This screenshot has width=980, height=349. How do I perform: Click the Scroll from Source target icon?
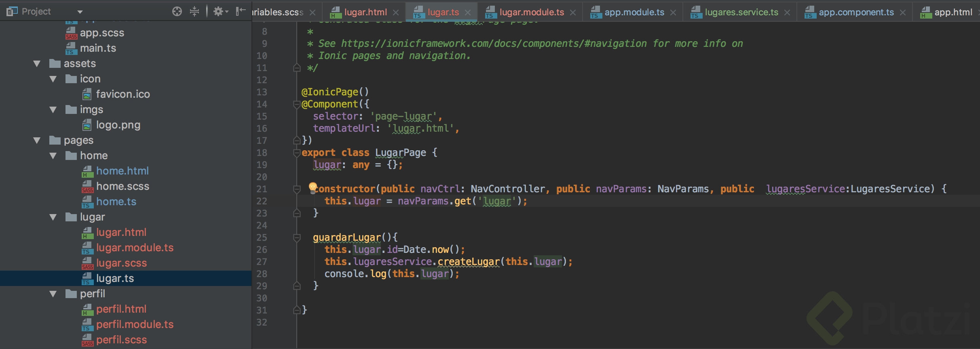pyautogui.click(x=177, y=11)
